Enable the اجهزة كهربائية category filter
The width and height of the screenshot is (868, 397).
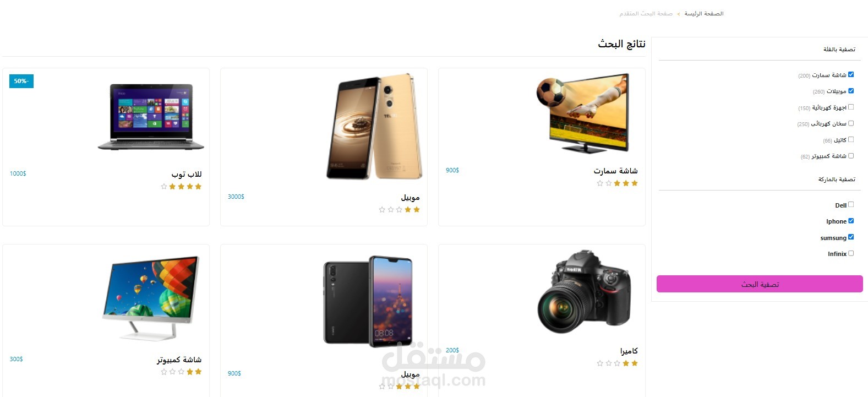851,107
